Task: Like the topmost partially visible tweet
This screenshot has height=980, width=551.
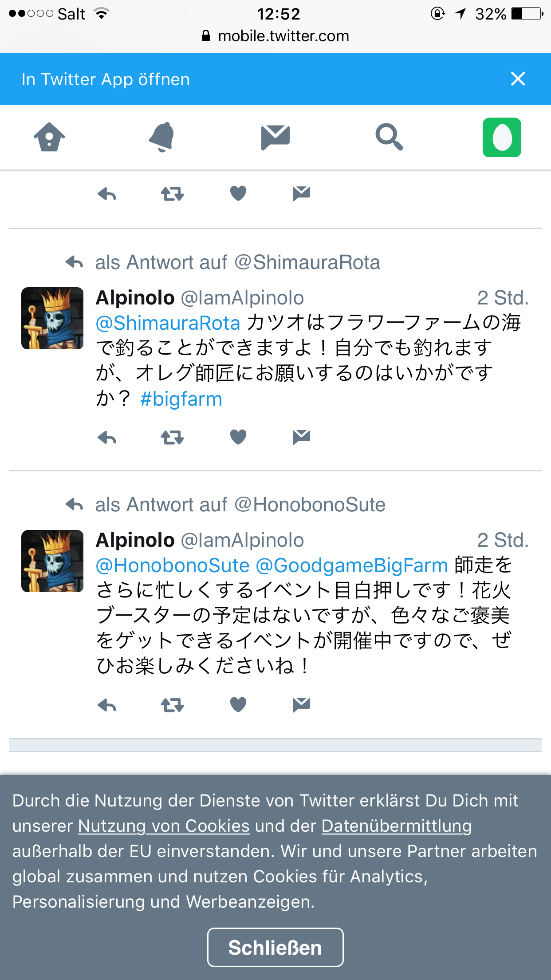Action: (x=238, y=194)
